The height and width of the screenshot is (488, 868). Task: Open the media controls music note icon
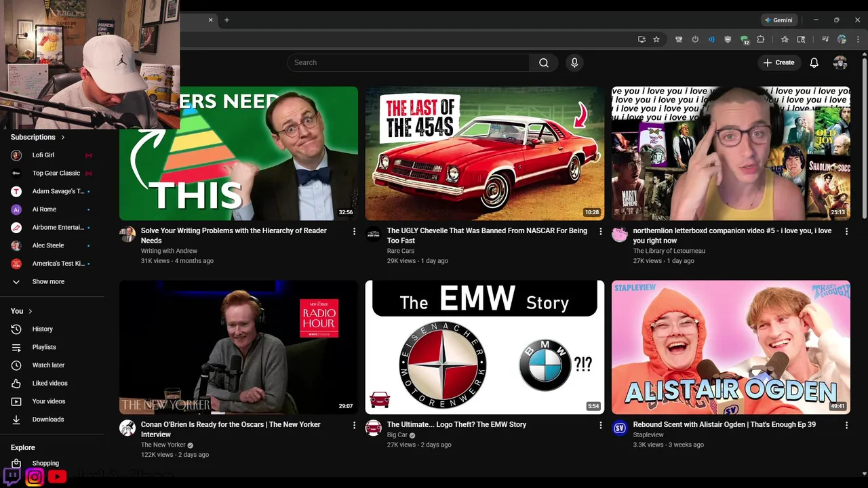pyautogui.click(x=825, y=39)
